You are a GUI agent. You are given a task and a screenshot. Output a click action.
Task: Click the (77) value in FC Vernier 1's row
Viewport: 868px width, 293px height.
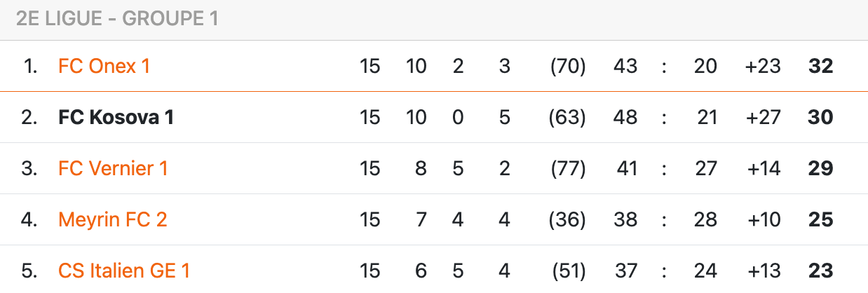tap(568, 169)
